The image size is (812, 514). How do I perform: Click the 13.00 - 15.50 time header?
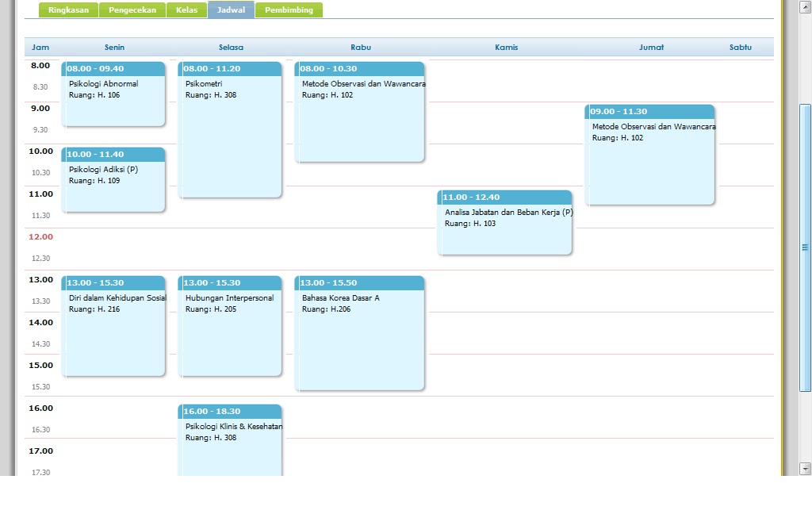[359, 283]
